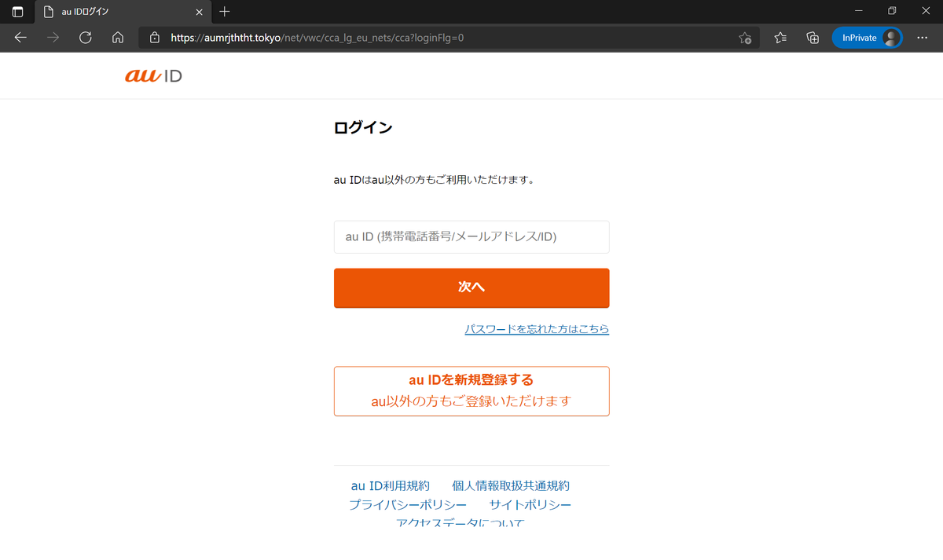
Task: Click the InPrivate profile button
Action: click(868, 38)
